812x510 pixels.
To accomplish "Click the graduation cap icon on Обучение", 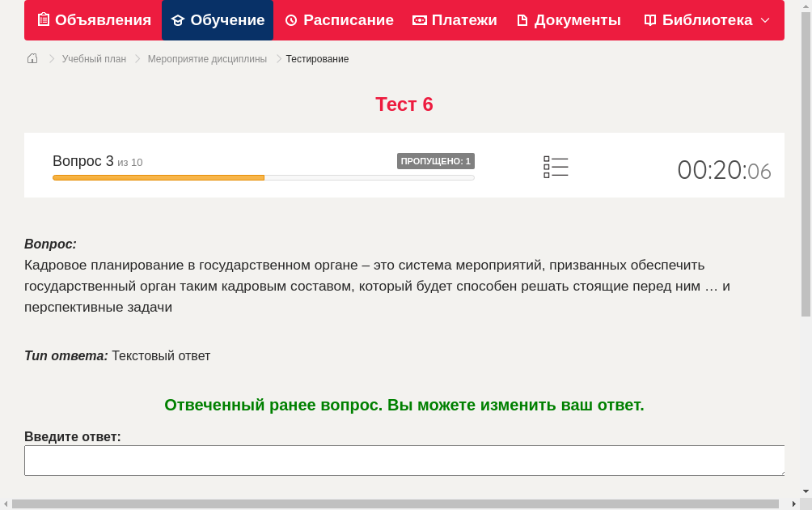I will coord(177,19).
